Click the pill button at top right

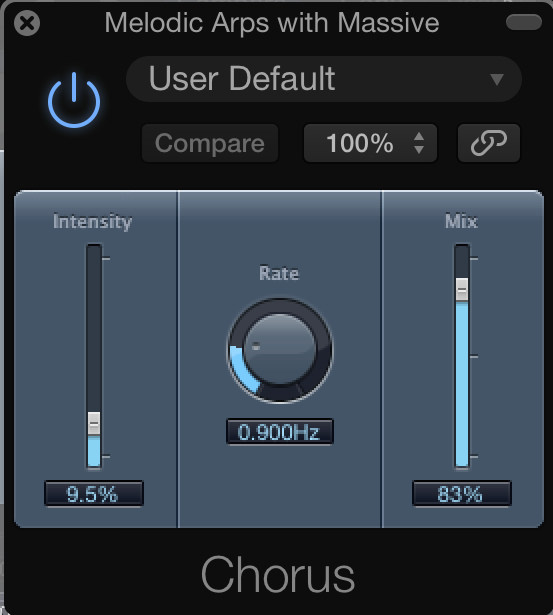[524, 22]
